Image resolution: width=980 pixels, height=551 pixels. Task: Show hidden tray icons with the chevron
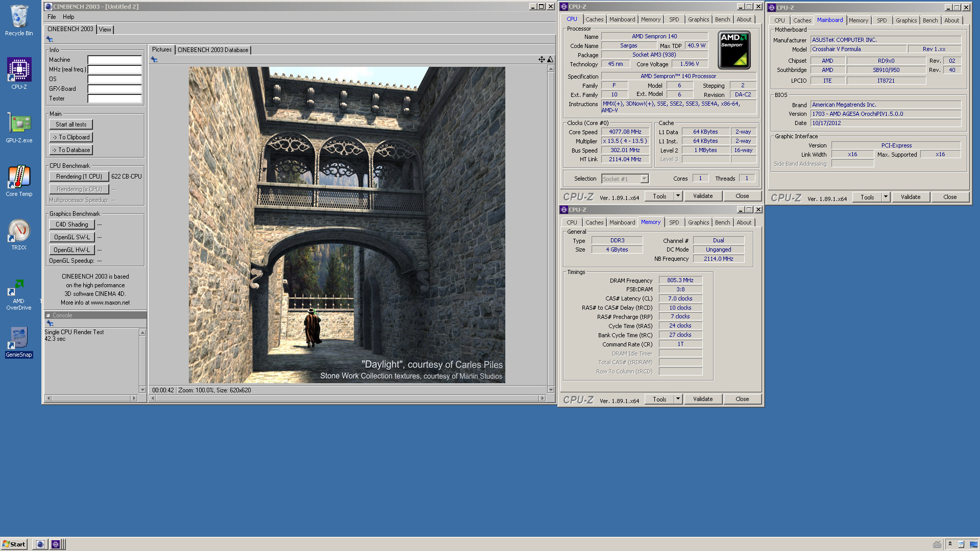coord(950,544)
